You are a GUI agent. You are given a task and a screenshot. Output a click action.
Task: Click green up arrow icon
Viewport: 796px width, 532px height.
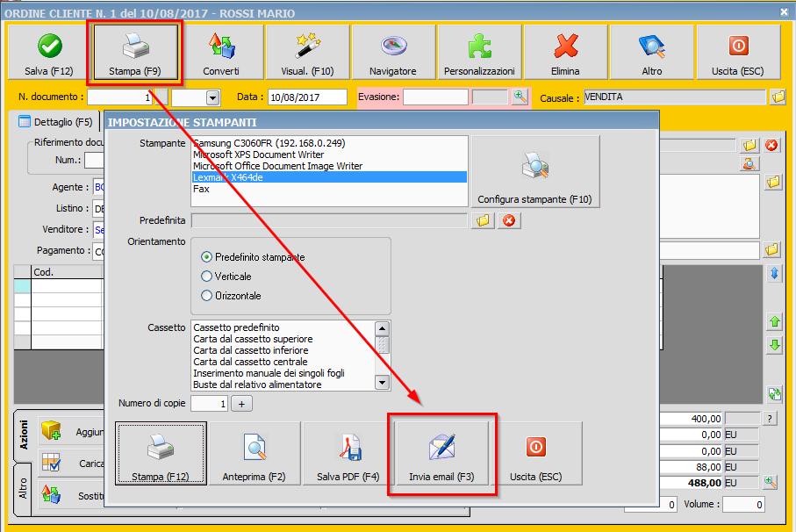[x=774, y=321]
